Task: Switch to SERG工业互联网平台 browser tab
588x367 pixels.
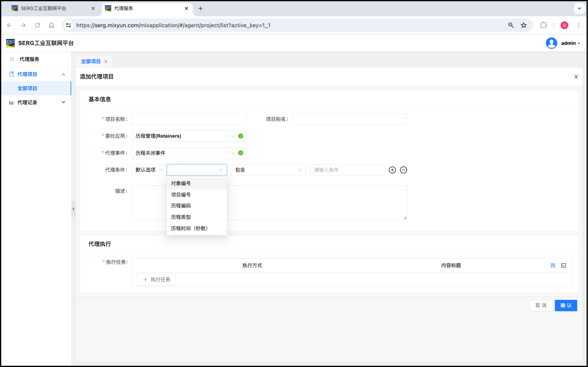Action: tap(51, 8)
